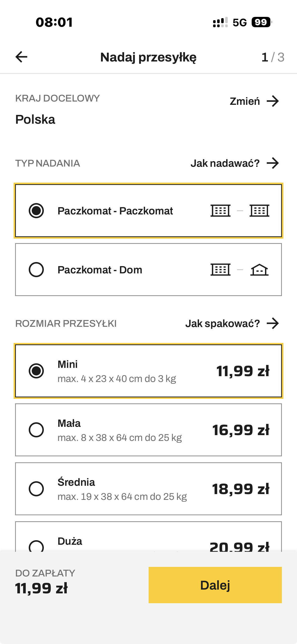Tap the arrow beside Jak nadawać?
The image size is (297, 644).
273,163
